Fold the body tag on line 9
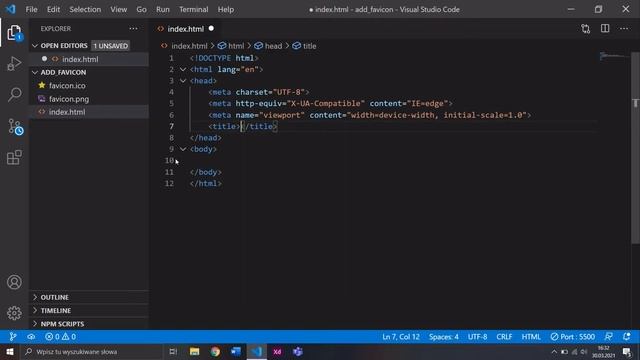 coord(183,149)
